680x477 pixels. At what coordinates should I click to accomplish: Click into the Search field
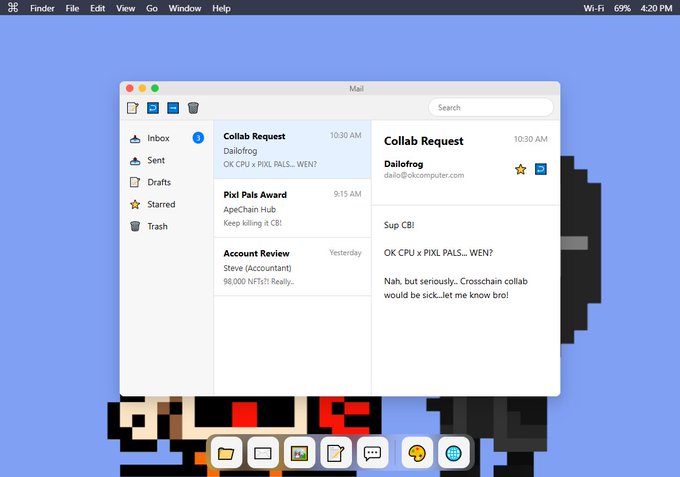point(491,108)
